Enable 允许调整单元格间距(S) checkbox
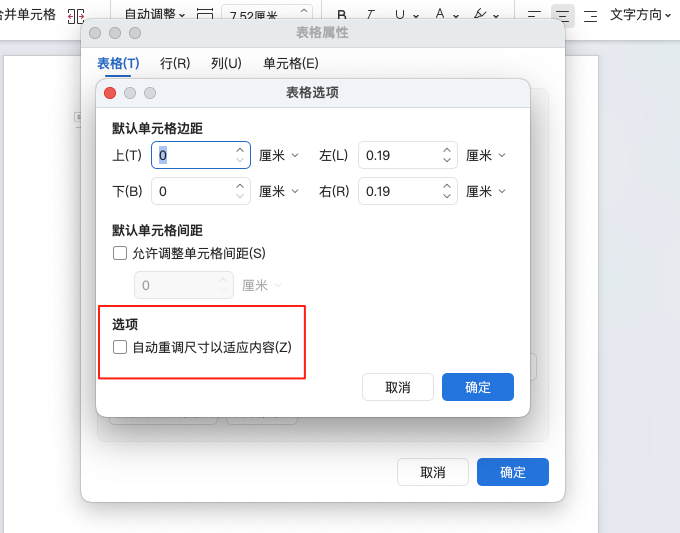 pos(120,253)
